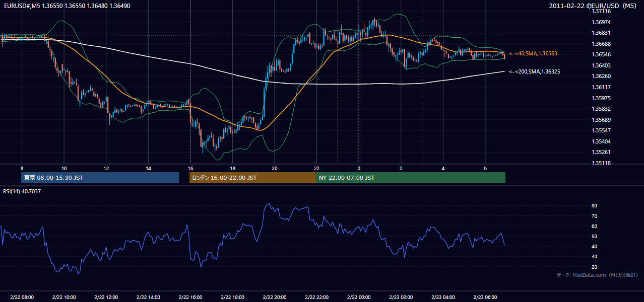Click price axis value 1.36260
Screen dimensions: 644x302
602,76
